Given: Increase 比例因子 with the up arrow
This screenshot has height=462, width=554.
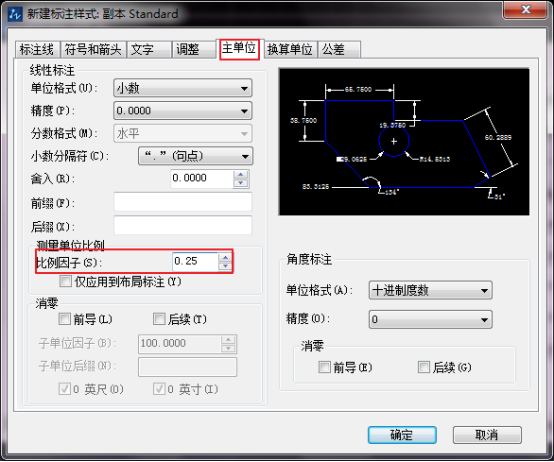Looking at the screenshot, I should tap(225, 257).
